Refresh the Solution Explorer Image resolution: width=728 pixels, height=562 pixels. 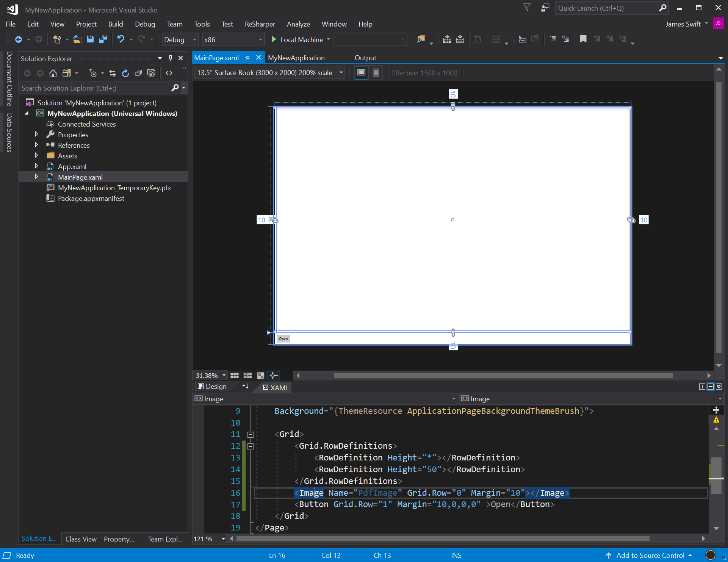pos(125,73)
